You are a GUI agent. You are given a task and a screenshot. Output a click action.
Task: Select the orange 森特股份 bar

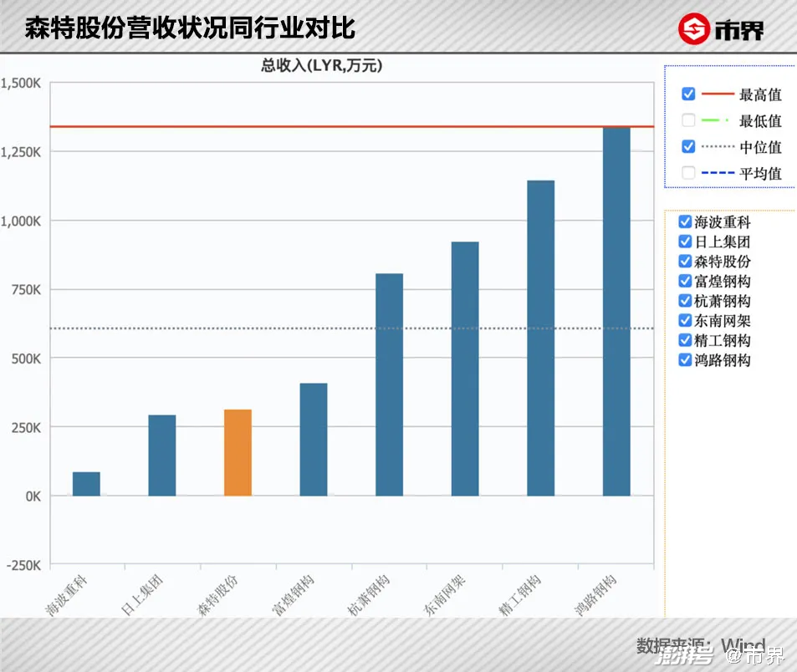pos(238,452)
